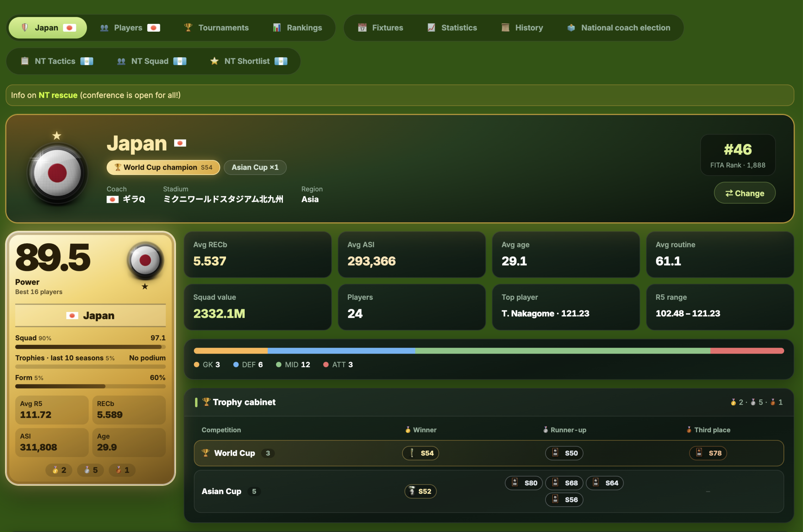Click the Asian Cup winner S52 chip

(x=421, y=491)
